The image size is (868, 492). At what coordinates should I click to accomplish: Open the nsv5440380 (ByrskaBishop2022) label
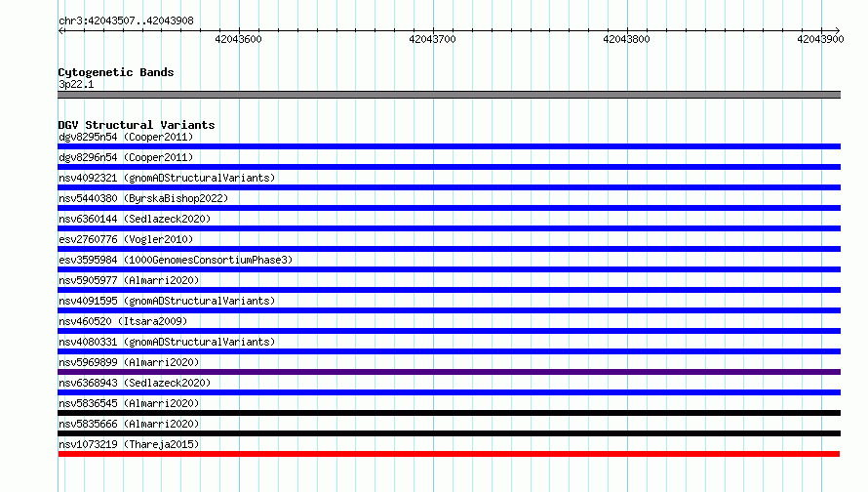click(x=143, y=198)
